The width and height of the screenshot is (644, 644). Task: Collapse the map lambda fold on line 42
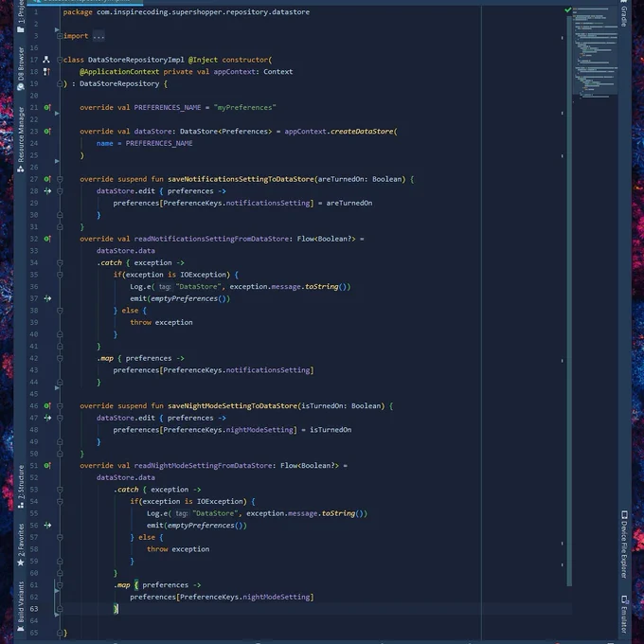(x=60, y=358)
